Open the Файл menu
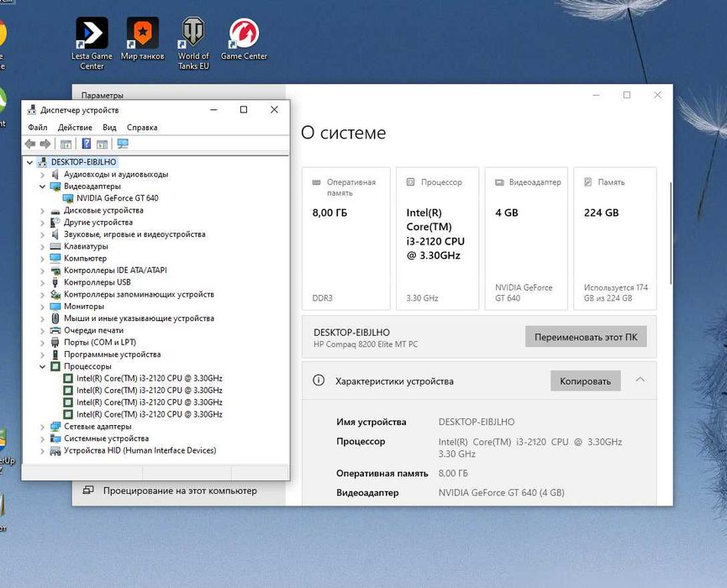 click(x=38, y=128)
